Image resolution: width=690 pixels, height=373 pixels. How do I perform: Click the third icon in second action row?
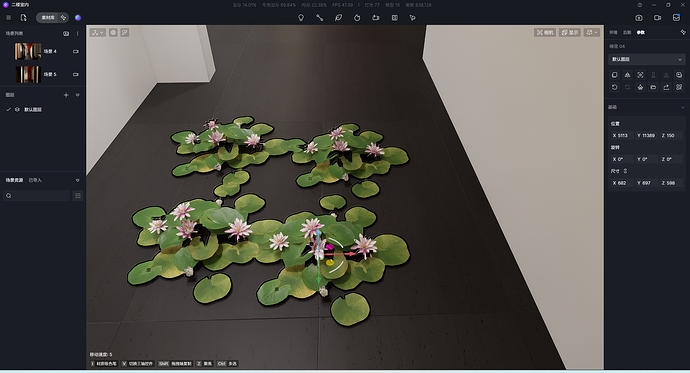tap(640, 87)
